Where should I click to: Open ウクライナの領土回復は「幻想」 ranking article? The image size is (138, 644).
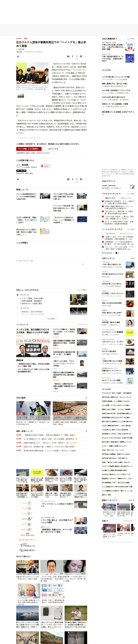119,223
